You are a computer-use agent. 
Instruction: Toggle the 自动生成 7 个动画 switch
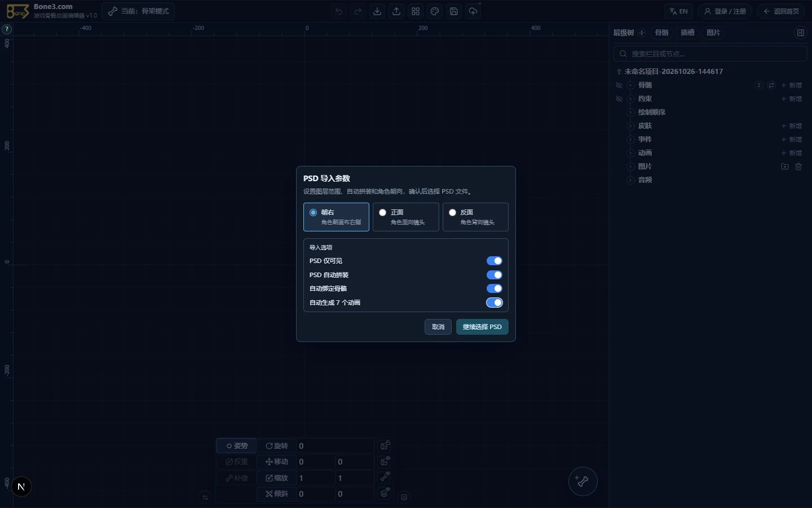[x=495, y=303]
